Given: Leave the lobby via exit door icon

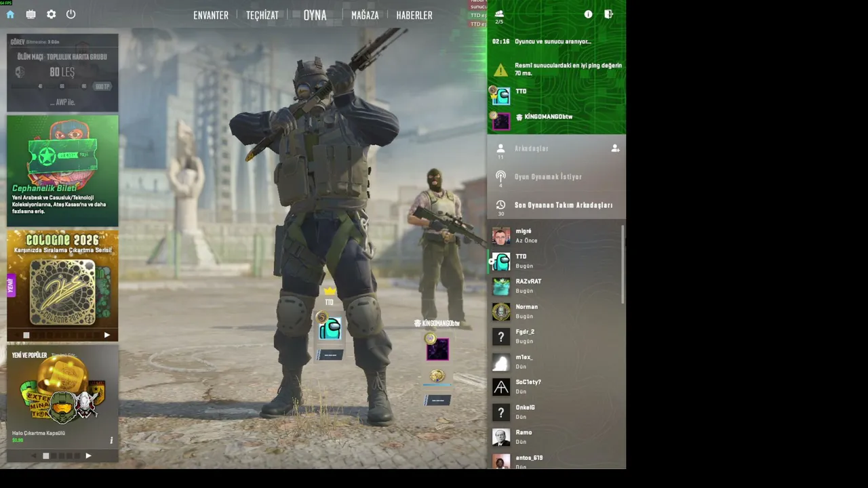Looking at the screenshot, I should [x=608, y=14].
